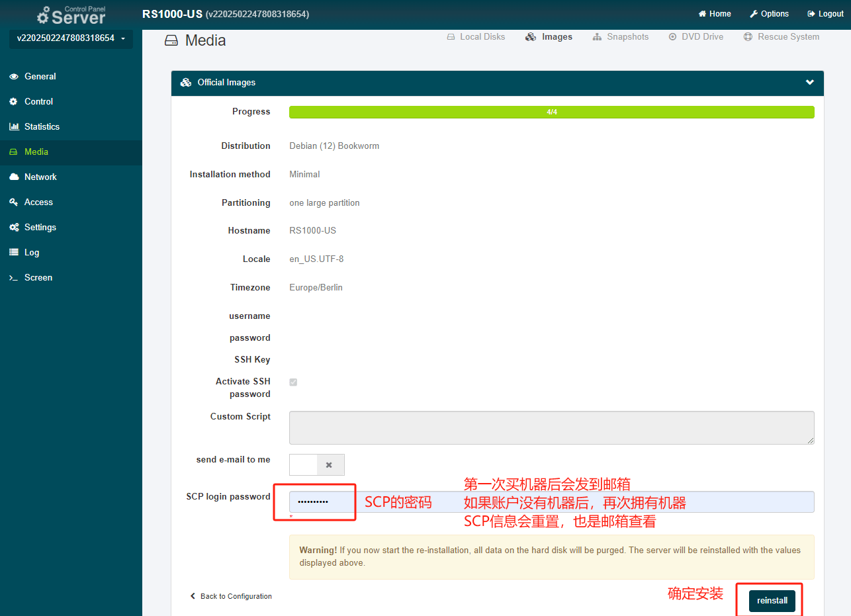Open the server selector dropdown v2202502247808318654
The image size is (851, 616).
[x=71, y=39]
